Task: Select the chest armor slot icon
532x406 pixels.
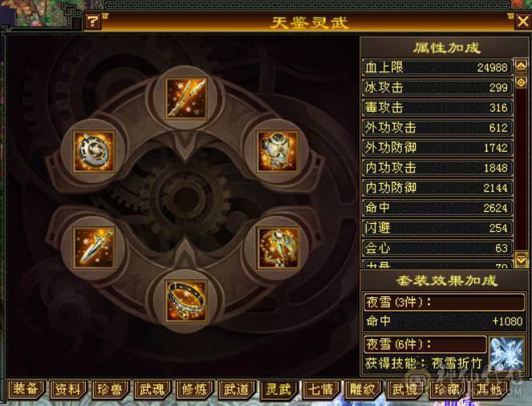Action: (x=278, y=152)
